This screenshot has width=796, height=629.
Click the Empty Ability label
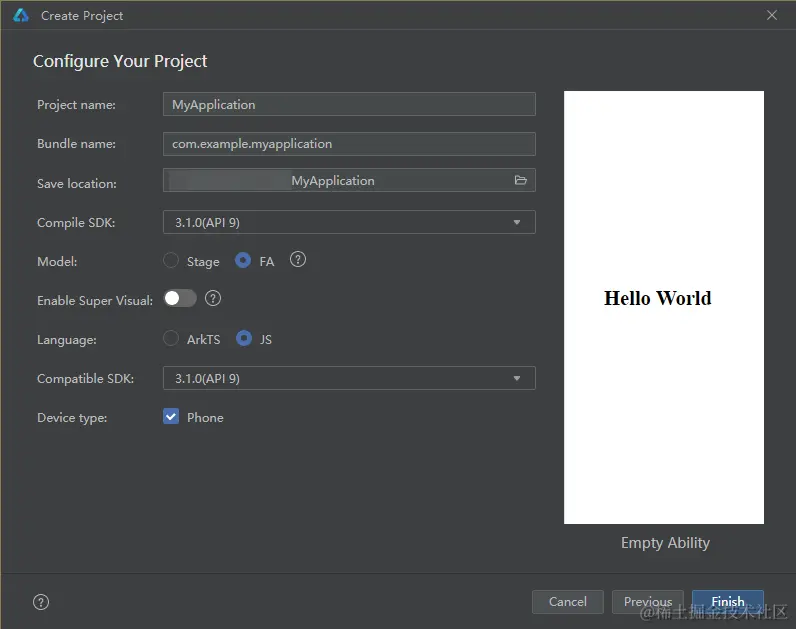pos(665,543)
